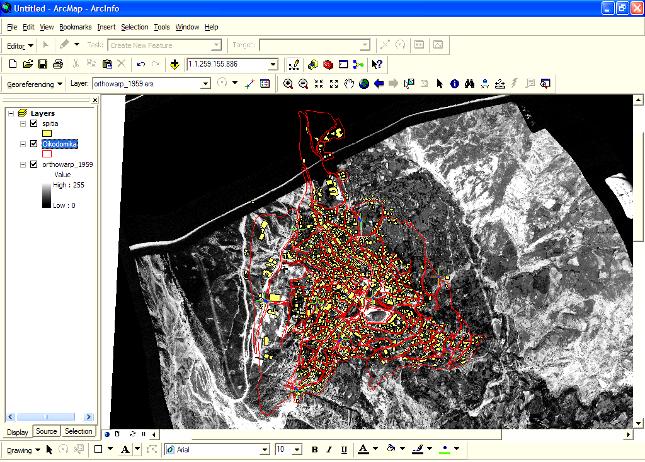Image resolution: width=645 pixels, height=462 pixels.
Task: Open a map document with Open icon
Action: point(28,64)
